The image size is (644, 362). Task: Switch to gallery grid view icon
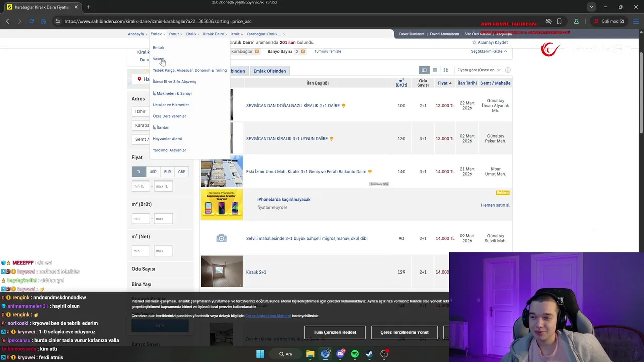(x=445, y=70)
